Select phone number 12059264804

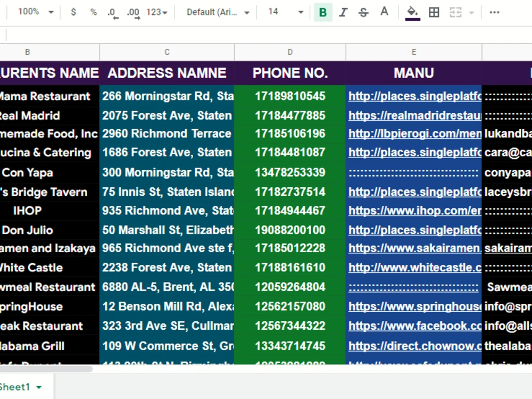pos(290,287)
